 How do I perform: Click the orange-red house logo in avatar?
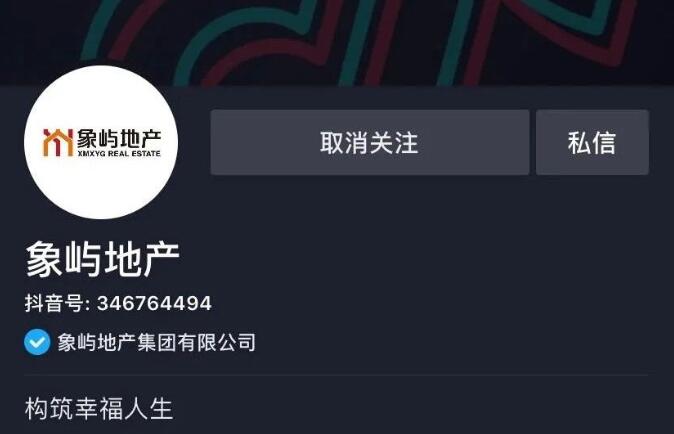point(58,142)
